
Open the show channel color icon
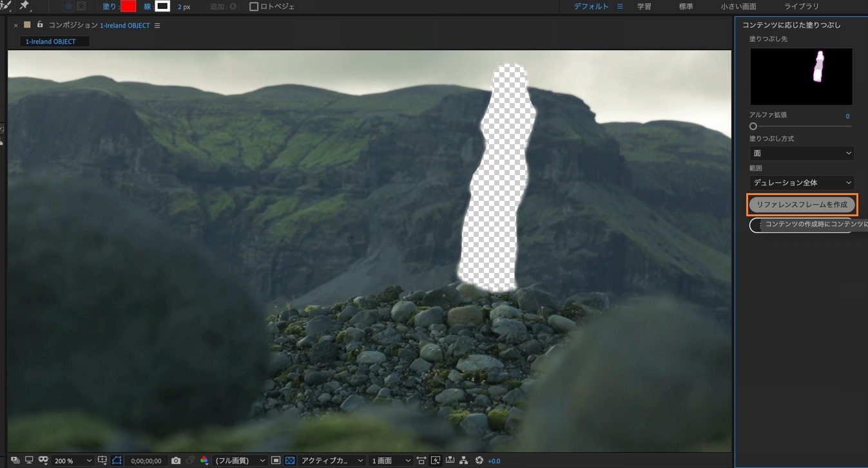[204, 460]
